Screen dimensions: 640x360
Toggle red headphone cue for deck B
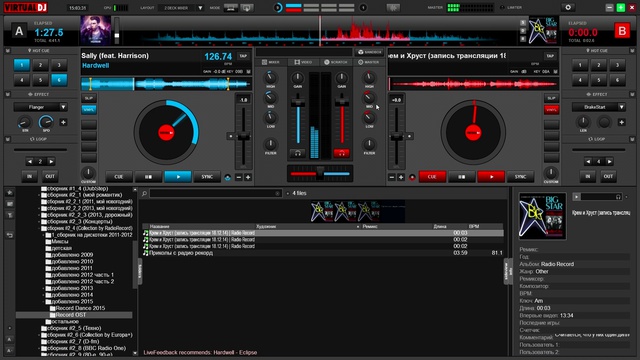click(342, 153)
